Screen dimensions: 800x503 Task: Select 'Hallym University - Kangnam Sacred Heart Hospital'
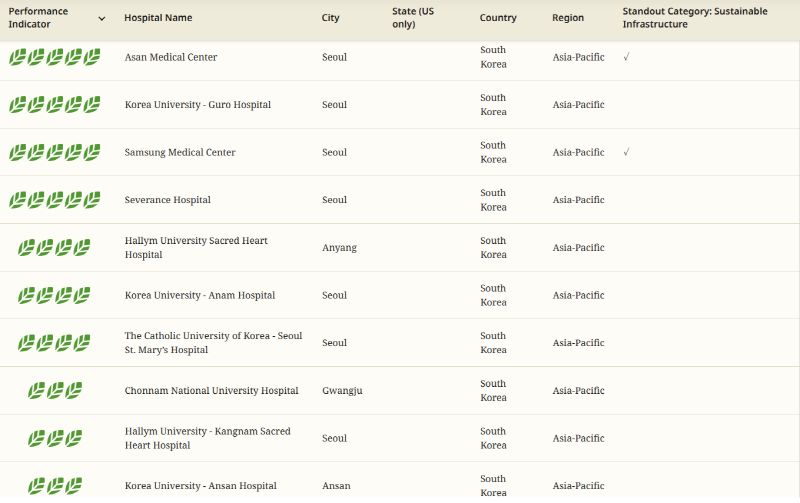(x=208, y=438)
